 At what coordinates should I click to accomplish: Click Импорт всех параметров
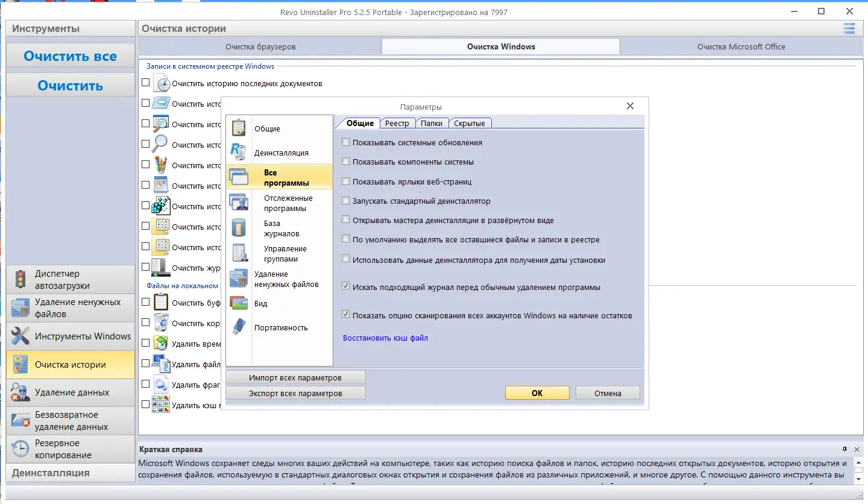point(295,377)
